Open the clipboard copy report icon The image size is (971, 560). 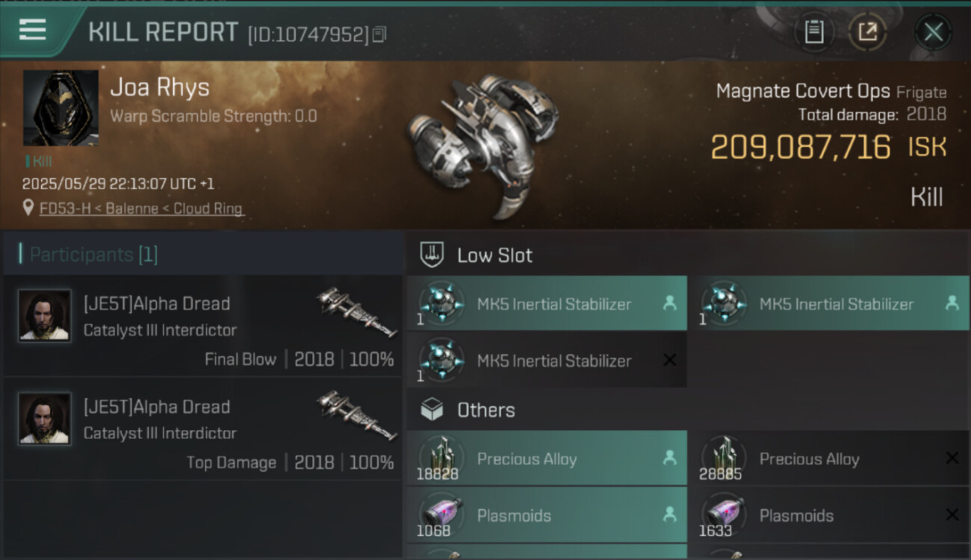click(813, 32)
